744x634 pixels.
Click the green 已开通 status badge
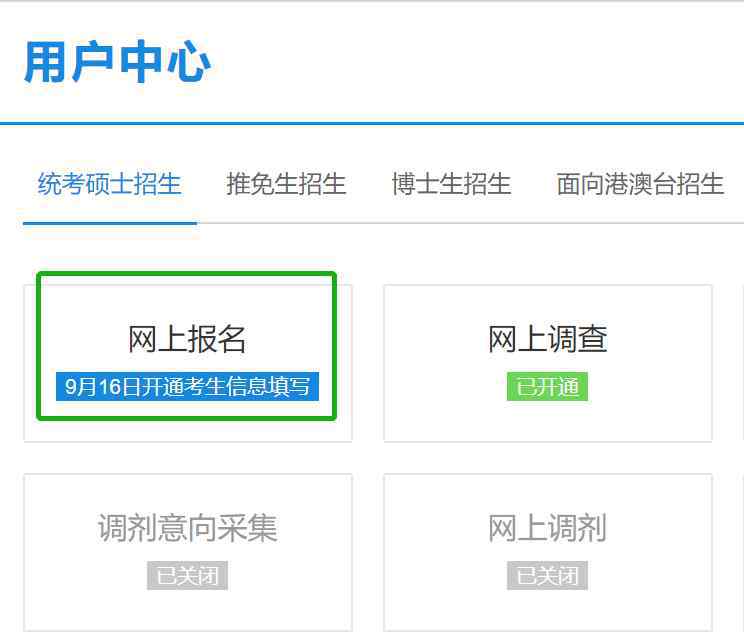pos(548,387)
